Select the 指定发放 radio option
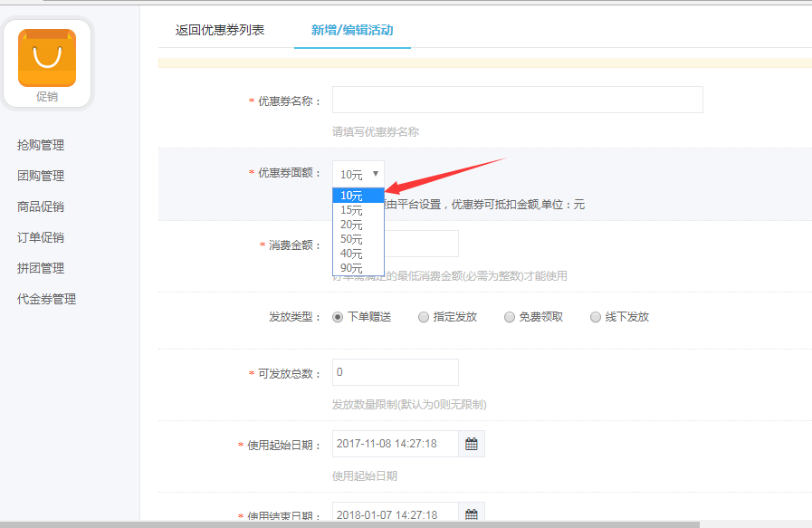Viewport: 812px width, 528px height. point(424,317)
